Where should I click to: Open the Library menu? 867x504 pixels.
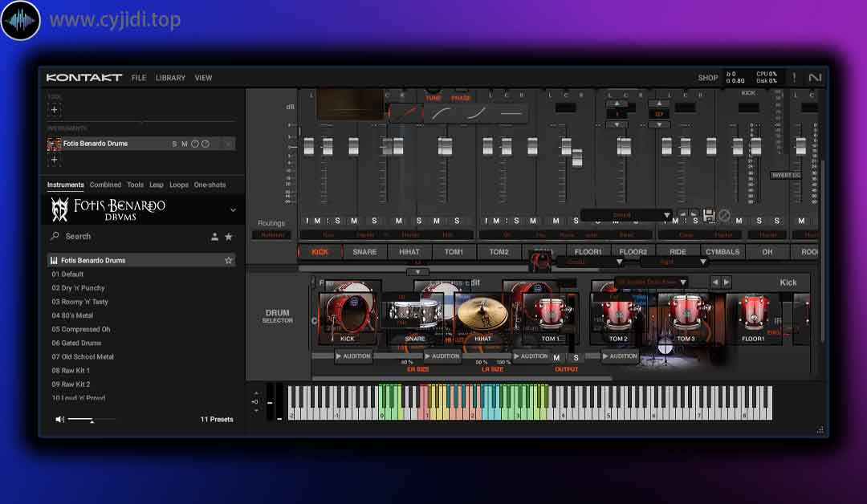coord(170,78)
